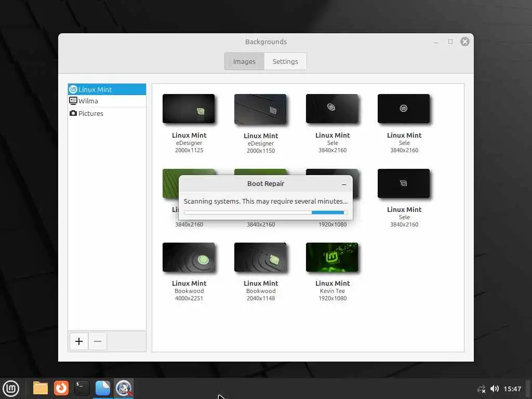This screenshot has height=399, width=532.
Task: Pick the first-row Sele wallpaper with centered round logo
Action: 404,109
